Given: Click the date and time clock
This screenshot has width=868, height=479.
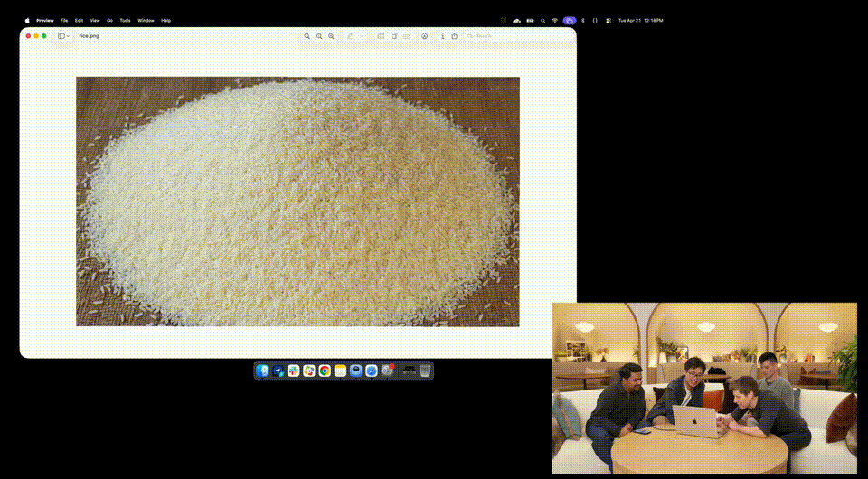Looking at the screenshot, I should point(640,20).
